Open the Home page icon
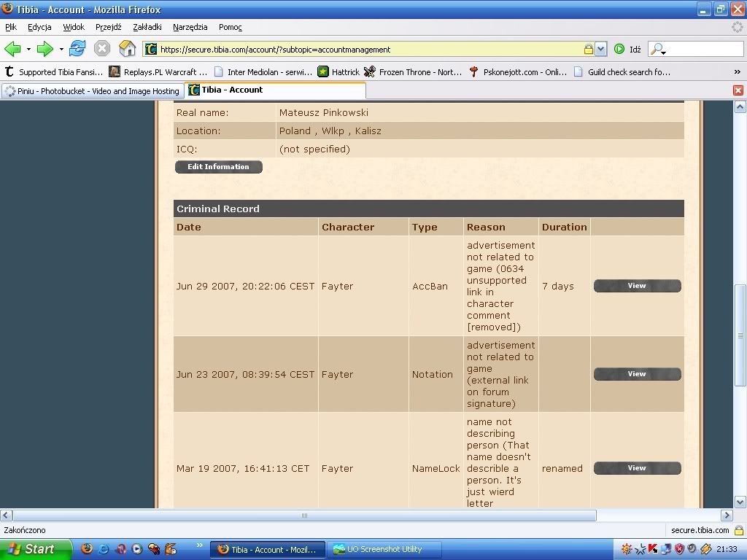This screenshot has width=747, height=560. [x=127, y=49]
